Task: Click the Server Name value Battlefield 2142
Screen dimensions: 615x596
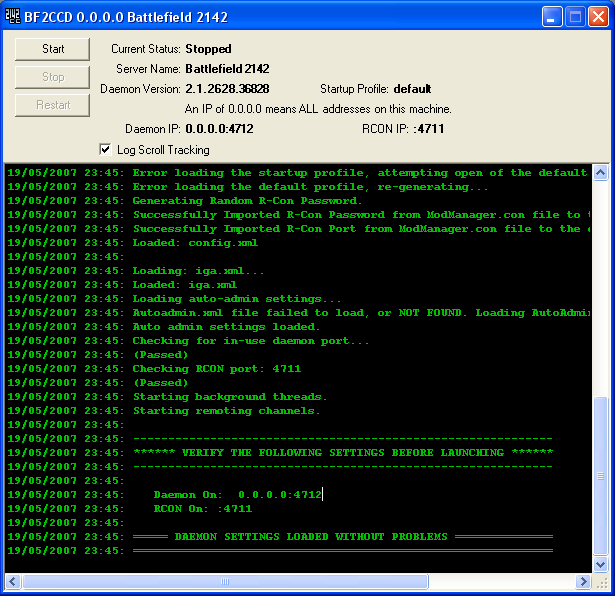Action: 227,69
